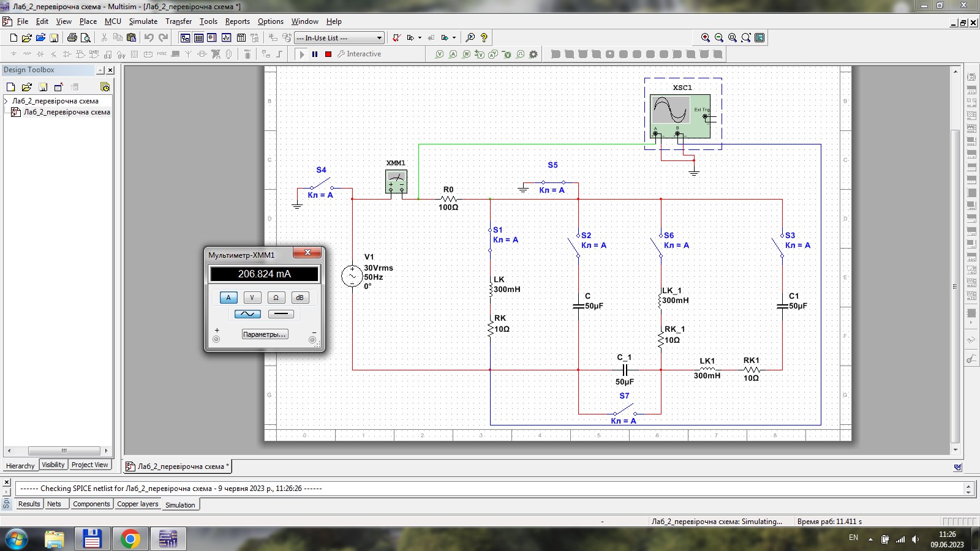Click the Параметры button on multimeter
The height and width of the screenshot is (551, 980).
pyautogui.click(x=265, y=334)
